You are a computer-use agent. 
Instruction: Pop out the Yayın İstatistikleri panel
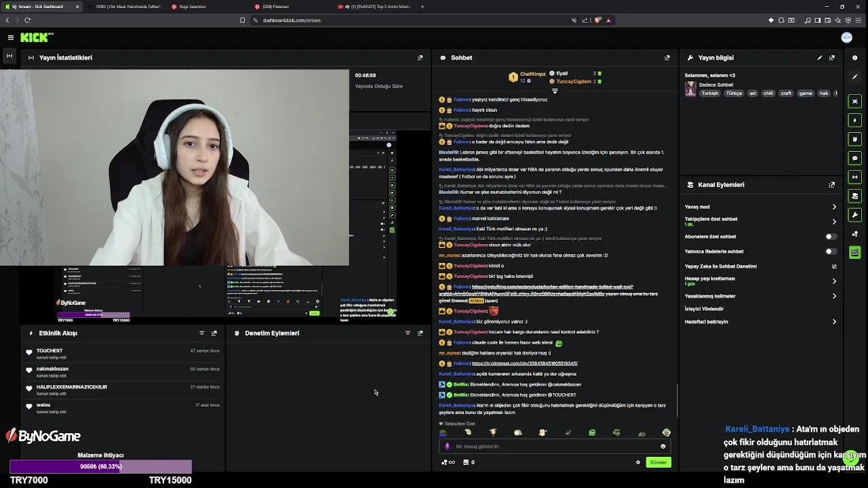(x=420, y=58)
